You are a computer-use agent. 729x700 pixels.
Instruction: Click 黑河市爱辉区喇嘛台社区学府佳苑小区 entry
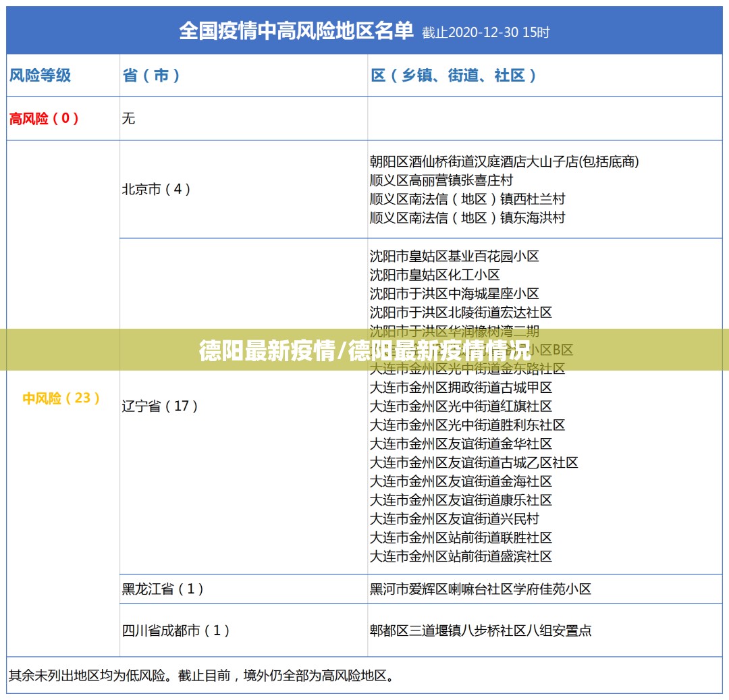(481, 589)
